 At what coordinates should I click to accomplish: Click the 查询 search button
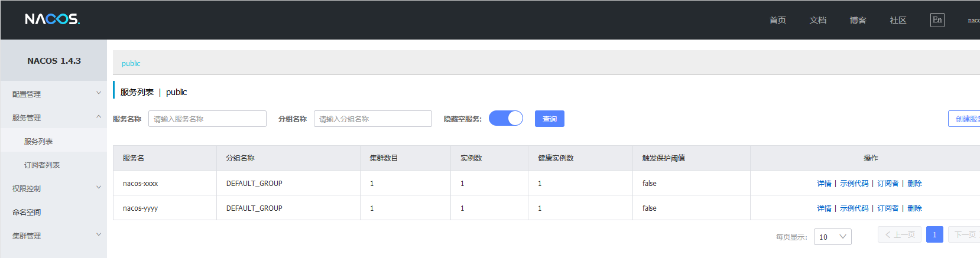pyautogui.click(x=550, y=119)
